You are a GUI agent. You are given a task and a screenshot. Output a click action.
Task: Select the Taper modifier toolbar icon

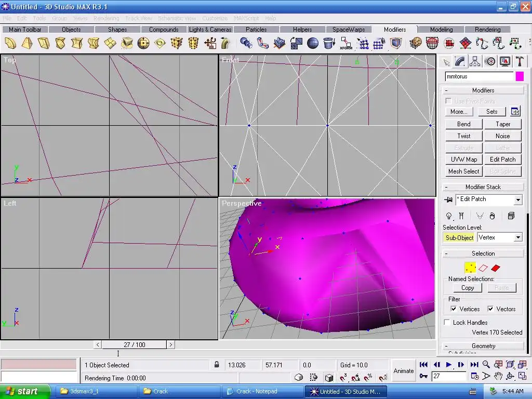(27, 43)
